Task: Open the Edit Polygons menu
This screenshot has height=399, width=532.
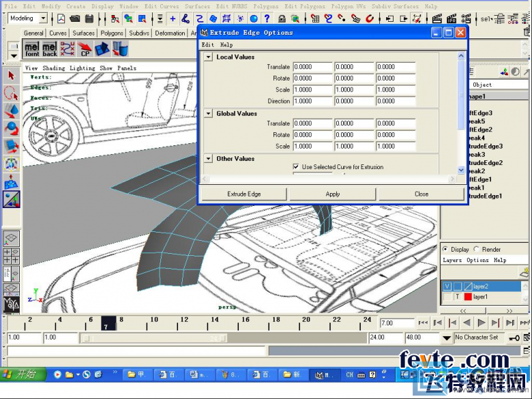Action: click(x=305, y=6)
